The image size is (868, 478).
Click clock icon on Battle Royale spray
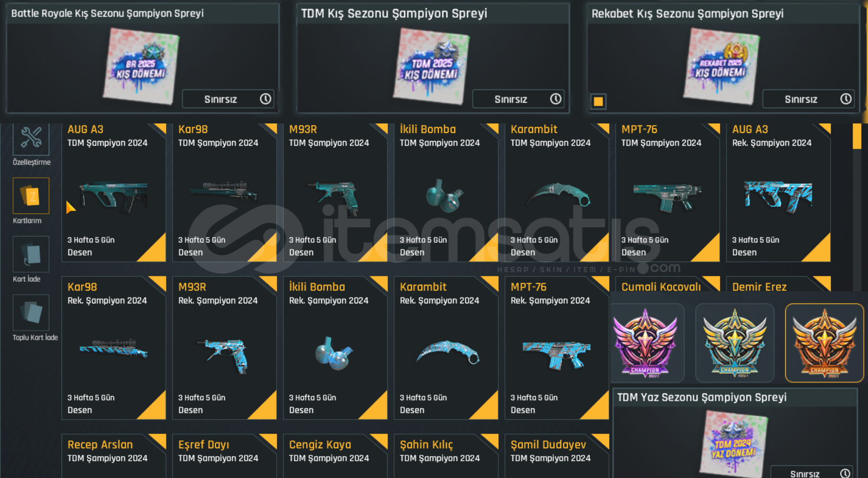265,99
